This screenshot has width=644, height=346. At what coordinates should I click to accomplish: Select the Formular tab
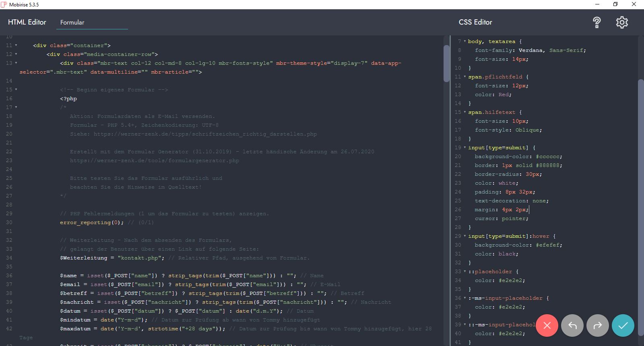coord(72,23)
